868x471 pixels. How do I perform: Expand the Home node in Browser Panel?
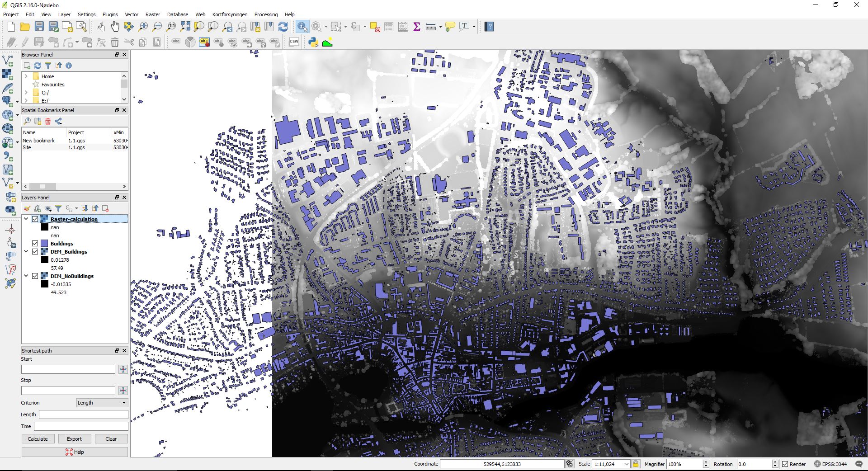tap(26, 76)
